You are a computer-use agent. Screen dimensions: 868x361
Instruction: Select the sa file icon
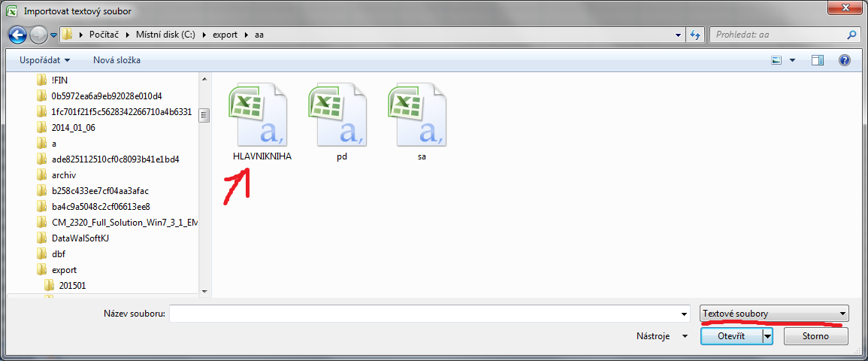(418, 114)
